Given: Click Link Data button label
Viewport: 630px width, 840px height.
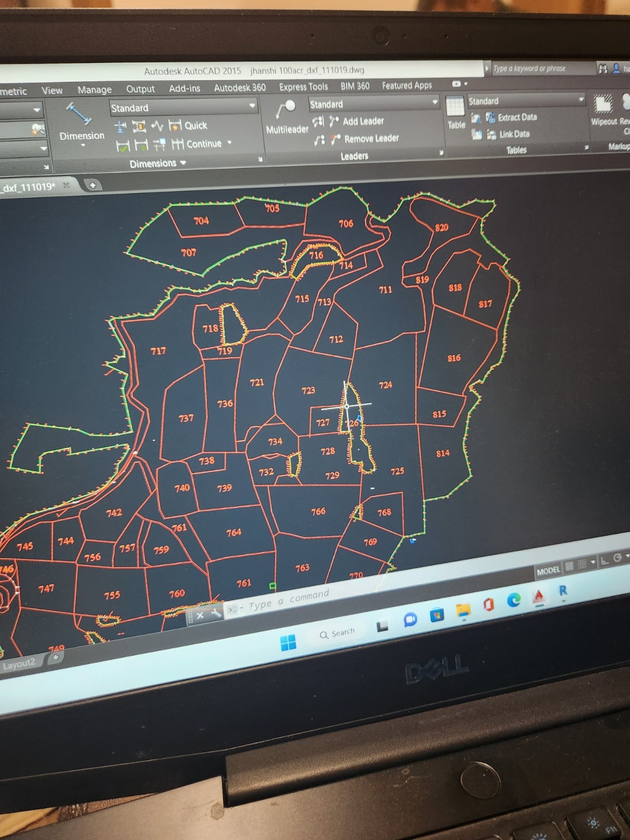Looking at the screenshot, I should click(514, 134).
